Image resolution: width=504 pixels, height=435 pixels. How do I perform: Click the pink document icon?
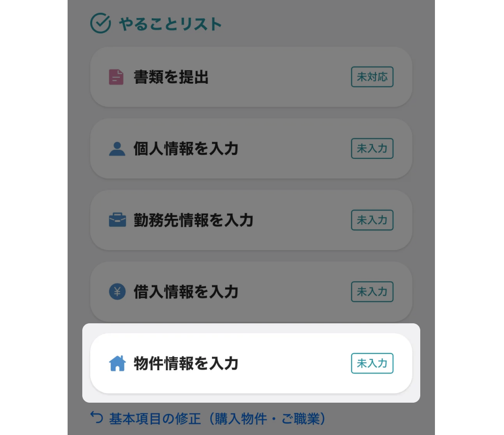(116, 77)
